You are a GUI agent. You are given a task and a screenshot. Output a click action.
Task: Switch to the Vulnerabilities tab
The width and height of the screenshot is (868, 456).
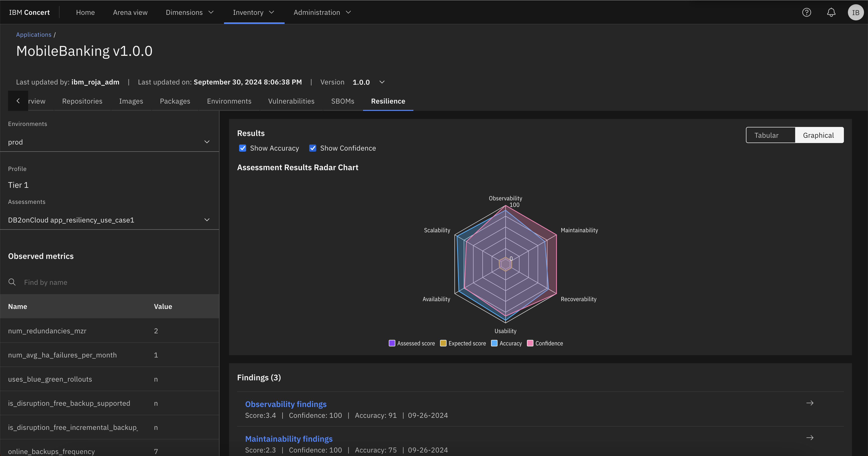[291, 101]
